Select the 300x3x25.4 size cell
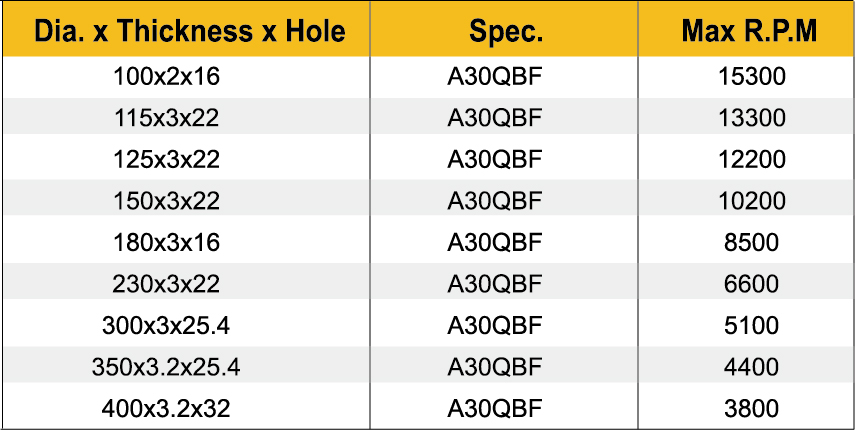This screenshot has height=430, width=855. [x=166, y=325]
